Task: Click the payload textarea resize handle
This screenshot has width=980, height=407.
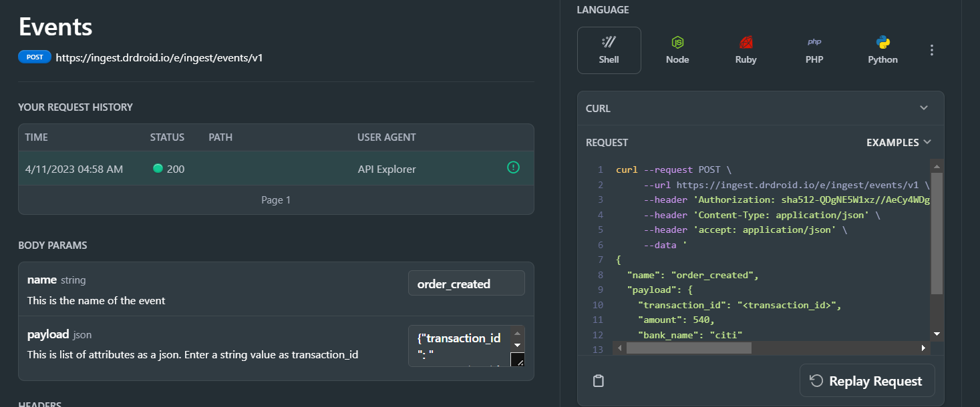Action: 518,360
